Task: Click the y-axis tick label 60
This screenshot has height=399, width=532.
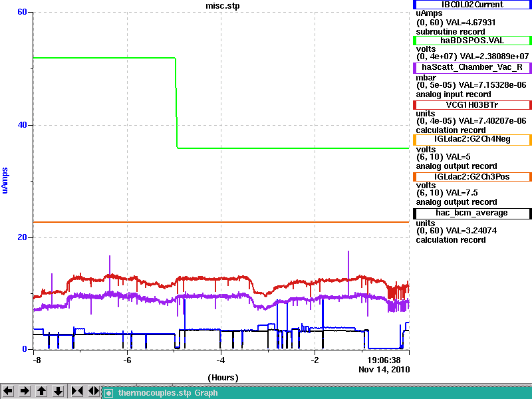Action: point(22,12)
